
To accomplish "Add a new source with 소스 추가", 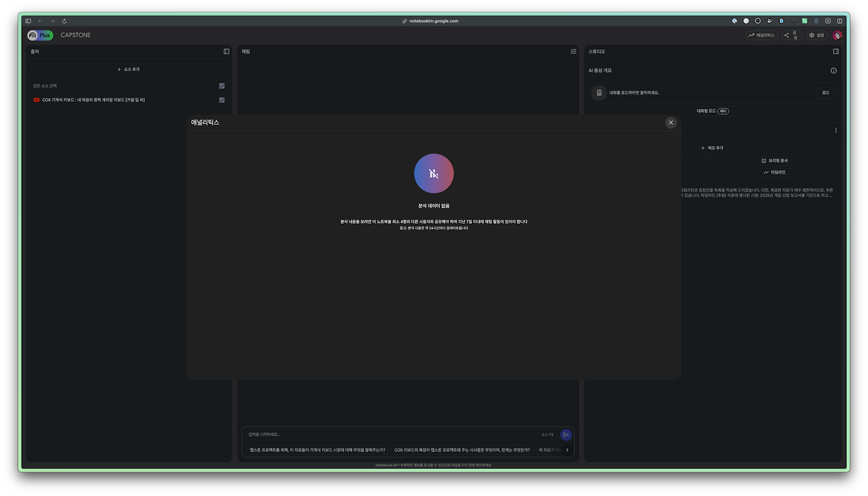I will [x=129, y=69].
